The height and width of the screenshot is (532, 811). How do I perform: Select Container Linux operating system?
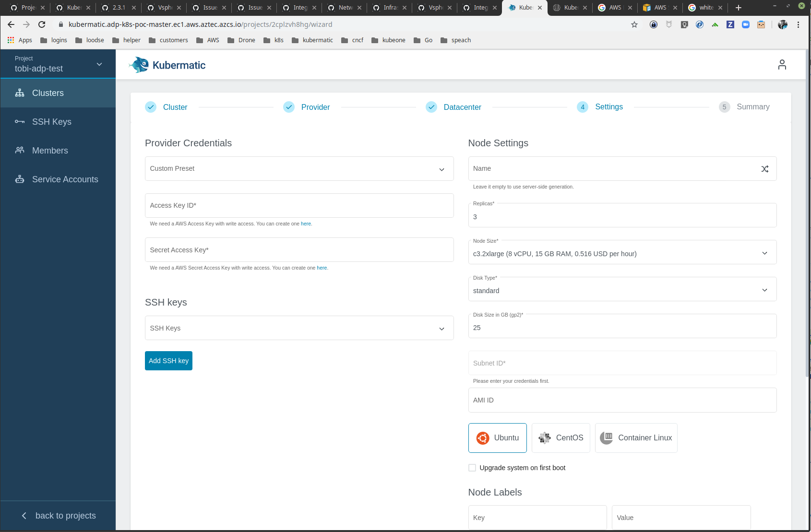click(636, 438)
